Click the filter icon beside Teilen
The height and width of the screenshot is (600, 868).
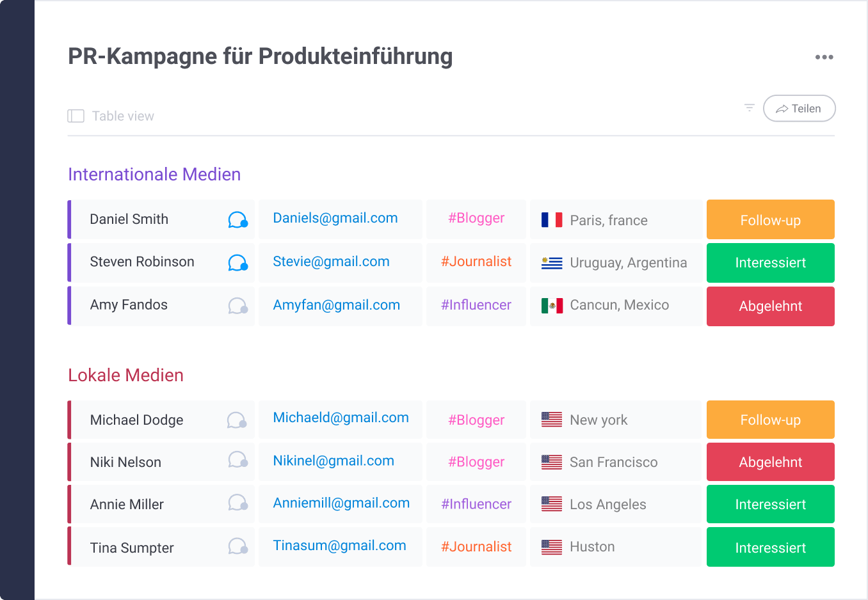point(749,108)
